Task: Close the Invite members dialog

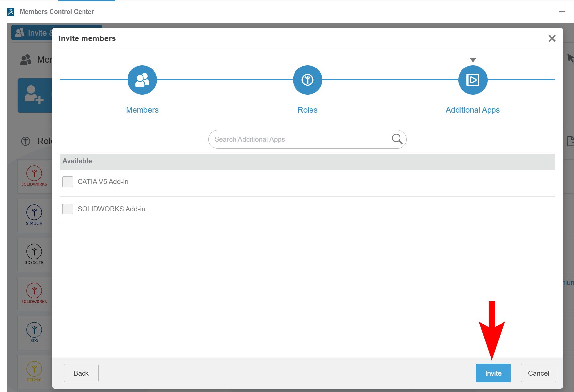Action: pyautogui.click(x=552, y=38)
